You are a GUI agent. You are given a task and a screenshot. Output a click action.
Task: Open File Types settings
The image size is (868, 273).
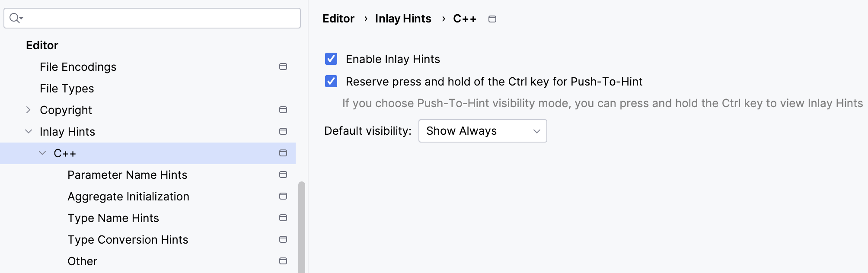[67, 88]
